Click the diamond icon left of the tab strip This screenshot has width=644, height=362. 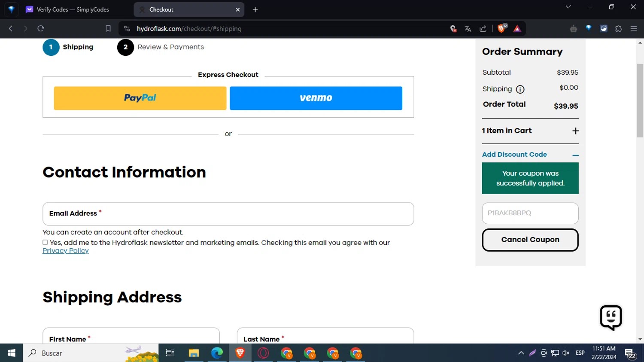[11, 9]
